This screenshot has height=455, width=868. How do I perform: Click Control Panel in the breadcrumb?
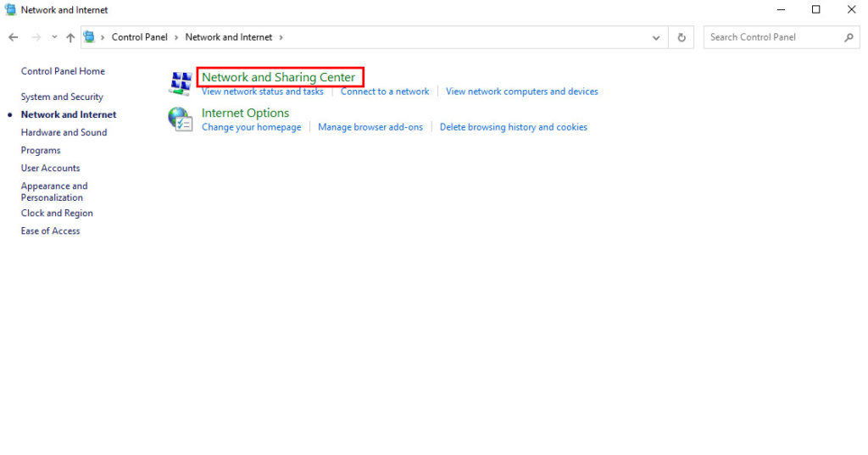click(140, 37)
